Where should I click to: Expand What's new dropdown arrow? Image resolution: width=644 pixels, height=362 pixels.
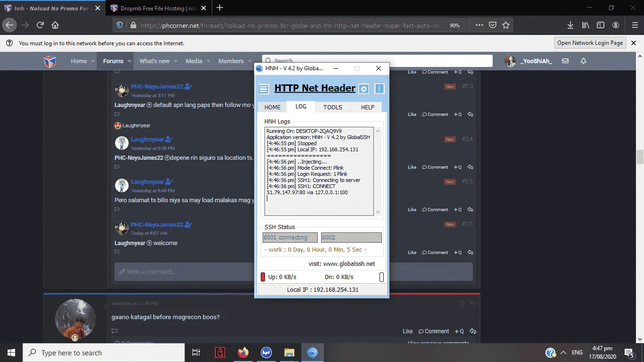tap(175, 61)
